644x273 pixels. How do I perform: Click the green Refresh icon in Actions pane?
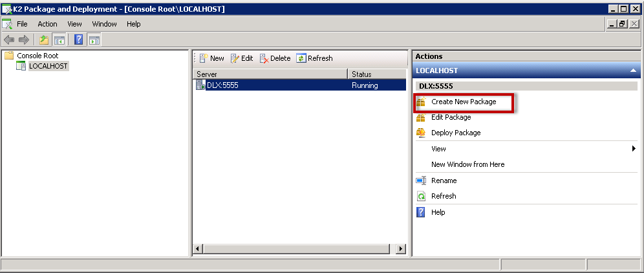421,196
